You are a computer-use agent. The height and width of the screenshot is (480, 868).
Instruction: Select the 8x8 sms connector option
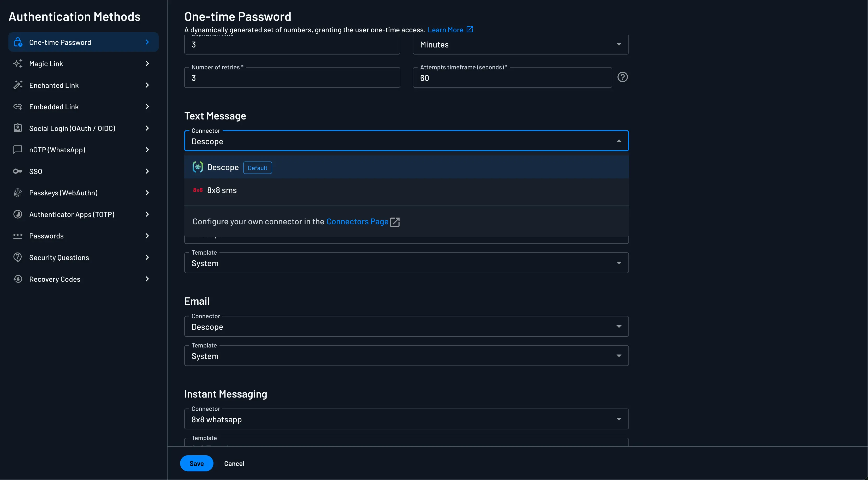222,190
